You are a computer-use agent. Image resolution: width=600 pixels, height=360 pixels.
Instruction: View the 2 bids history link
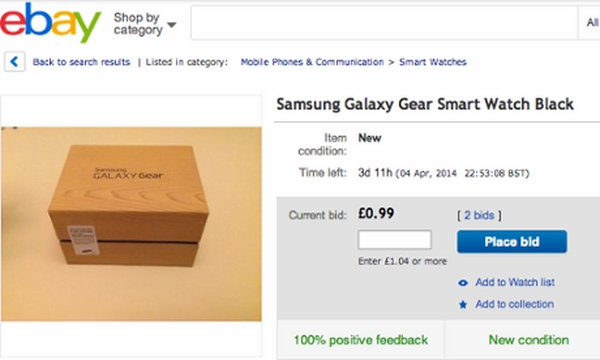click(x=479, y=215)
